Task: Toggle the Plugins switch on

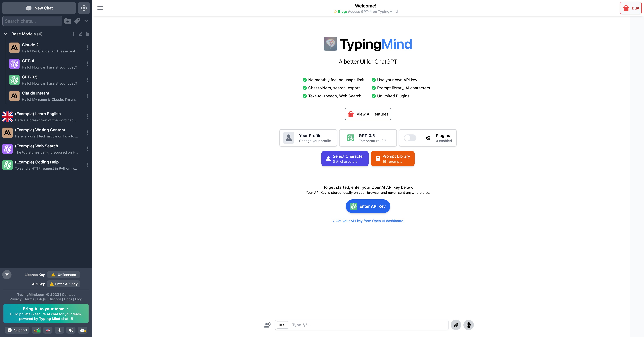Action: coord(410,138)
